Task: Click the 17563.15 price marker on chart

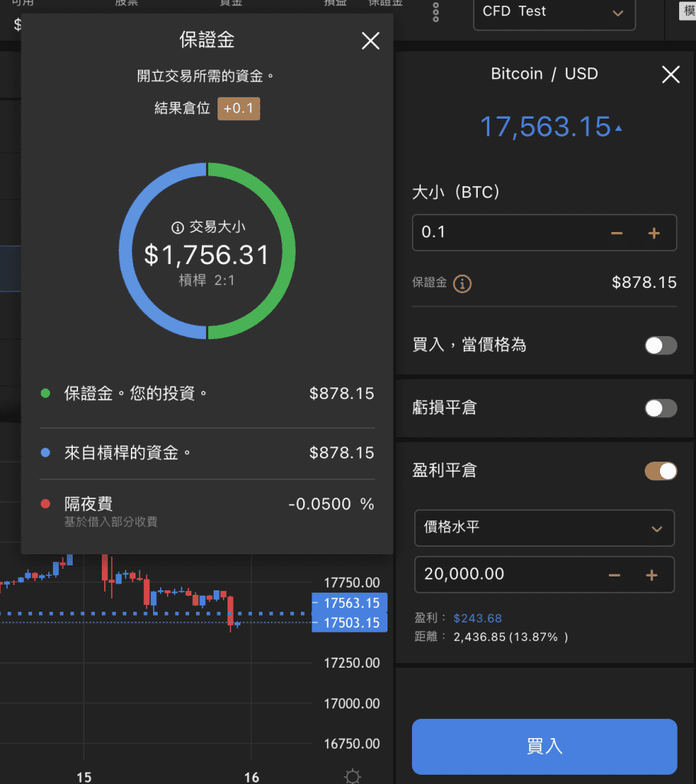Action: coord(351,603)
